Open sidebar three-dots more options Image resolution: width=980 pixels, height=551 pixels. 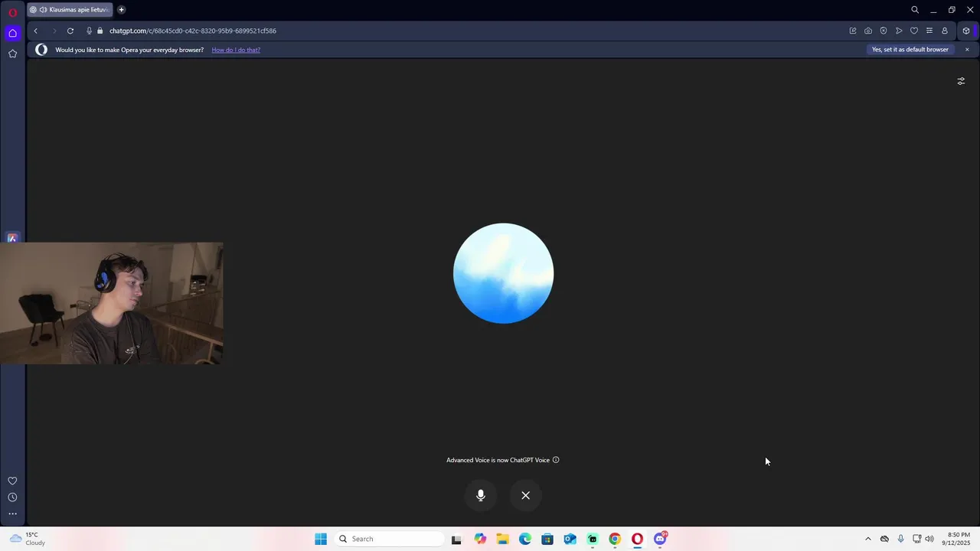coord(12,514)
